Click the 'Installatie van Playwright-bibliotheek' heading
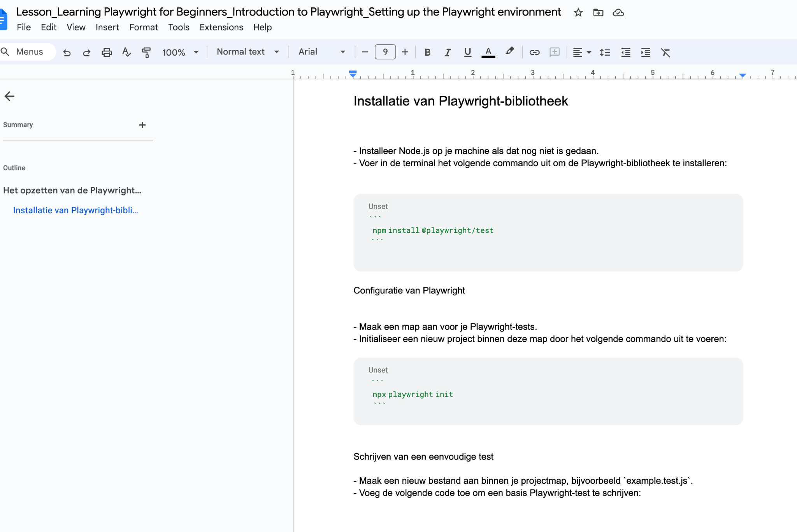 click(x=461, y=101)
